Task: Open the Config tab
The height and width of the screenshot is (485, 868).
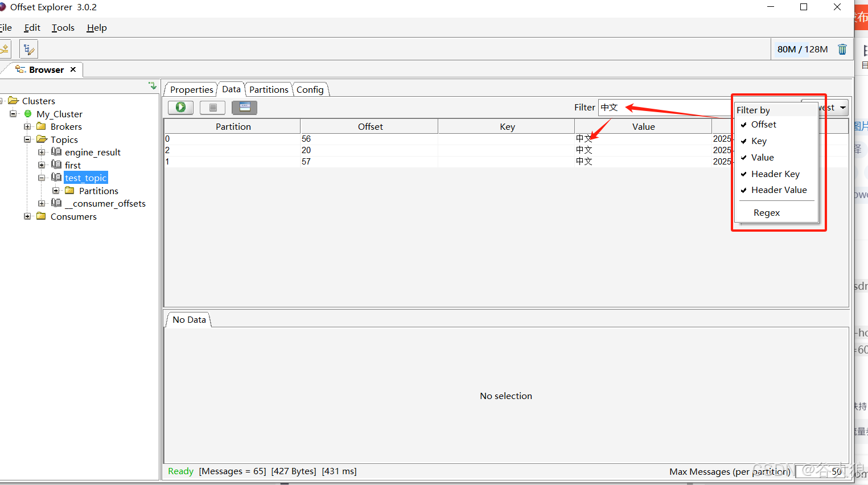Action: coord(310,90)
